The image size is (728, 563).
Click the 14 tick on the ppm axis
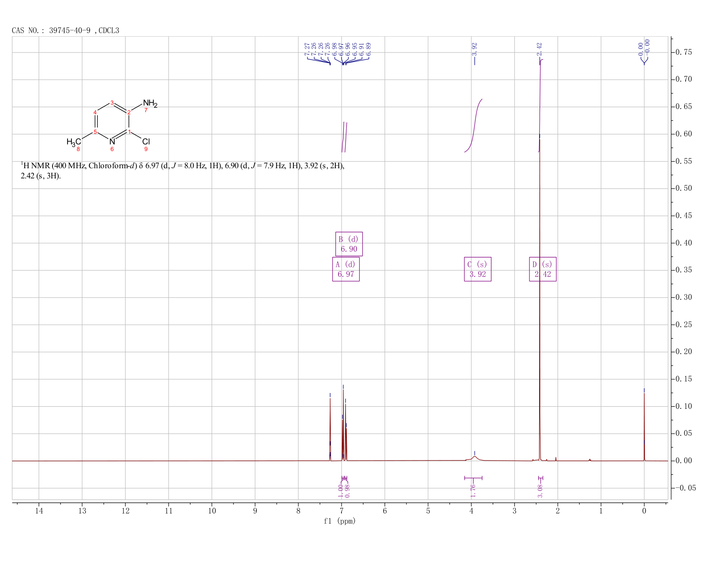[39, 511]
